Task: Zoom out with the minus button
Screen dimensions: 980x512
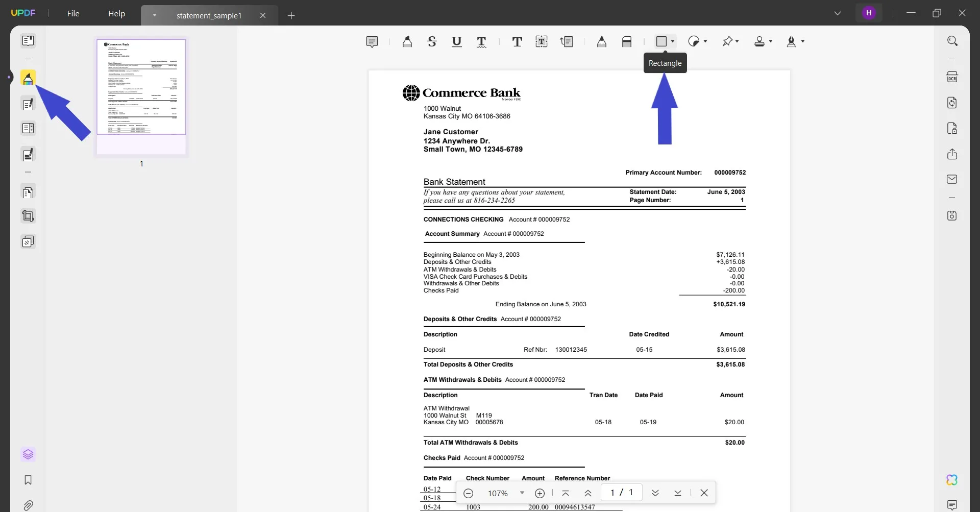Action: click(x=469, y=493)
